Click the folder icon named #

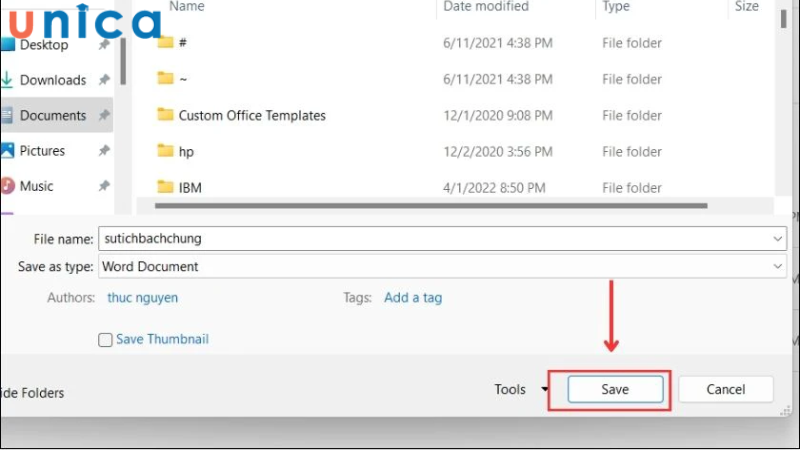click(165, 42)
